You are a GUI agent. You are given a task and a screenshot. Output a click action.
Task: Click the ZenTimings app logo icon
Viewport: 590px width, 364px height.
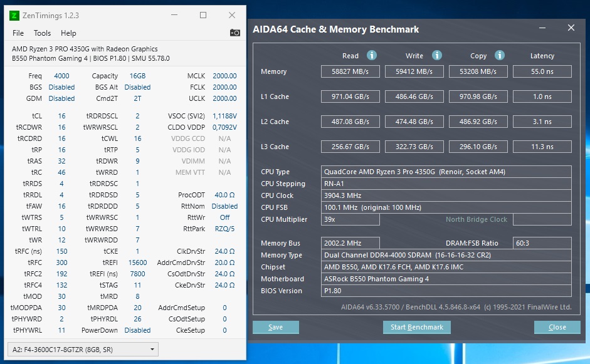coord(14,16)
